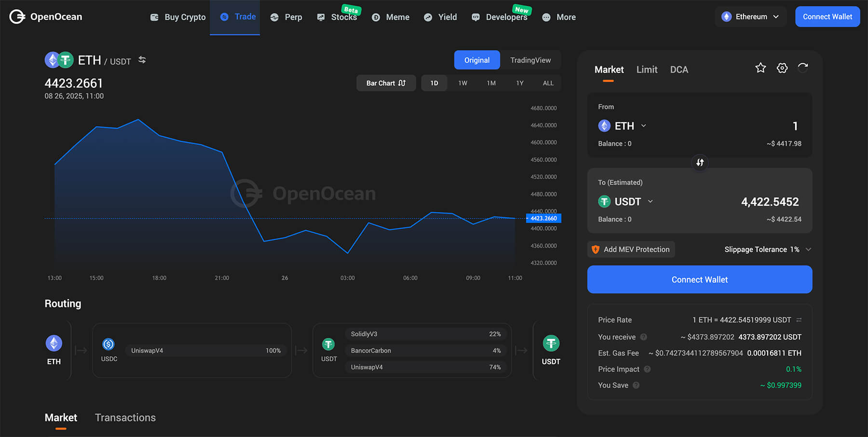Image resolution: width=868 pixels, height=437 pixels.
Task: Click the pair-switch arrows beside ETH/USDT
Action: coord(142,59)
